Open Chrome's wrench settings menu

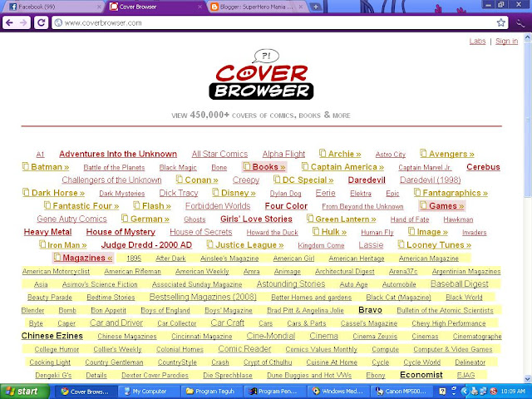[520, 22]
